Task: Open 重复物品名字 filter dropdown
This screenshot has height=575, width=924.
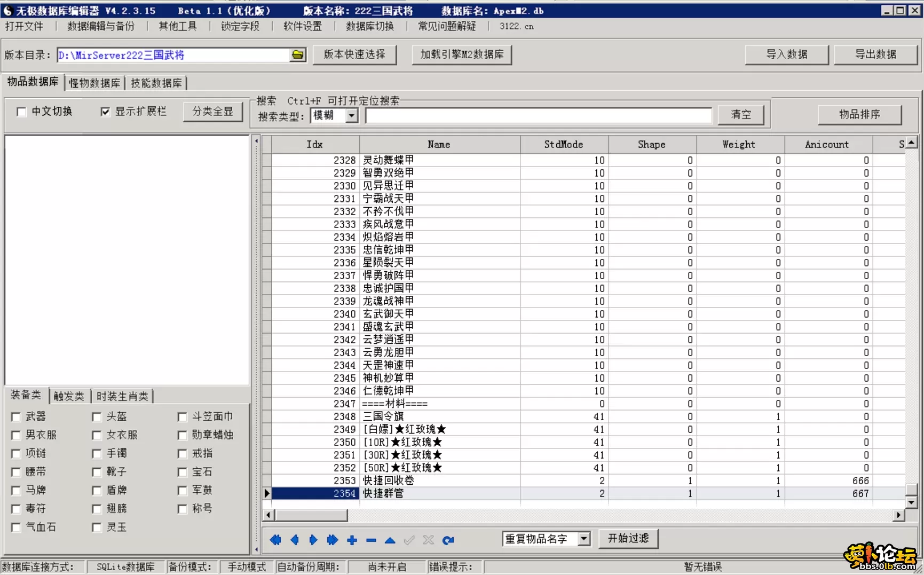Action: 584,539
